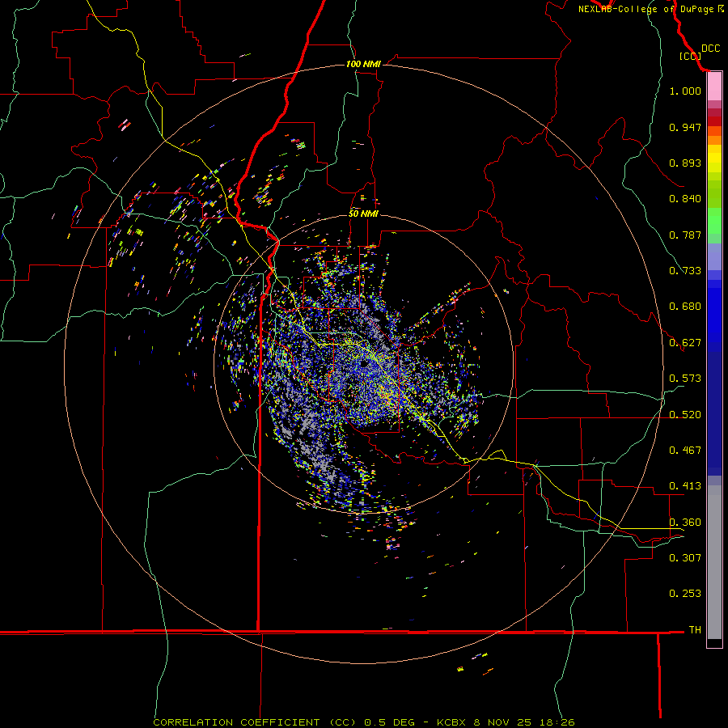
Task: Click the 8 NOV 25 date in caption
Action: 502,722
